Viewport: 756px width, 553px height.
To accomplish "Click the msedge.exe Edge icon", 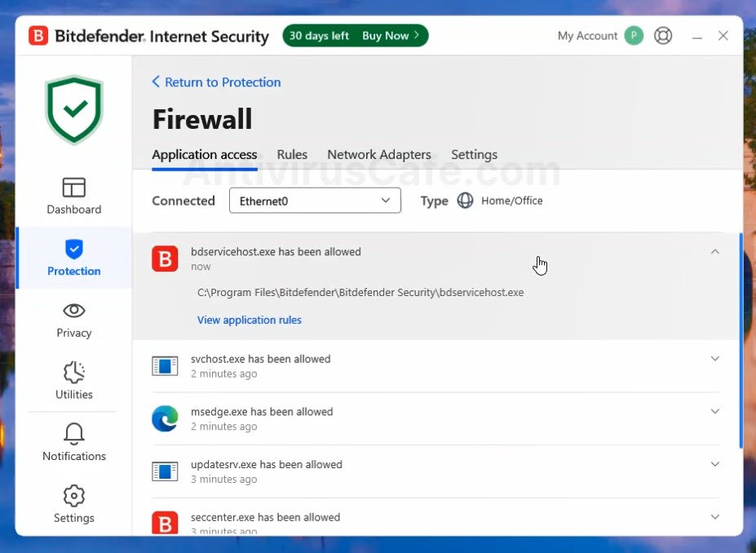I will tap(165, 418).
